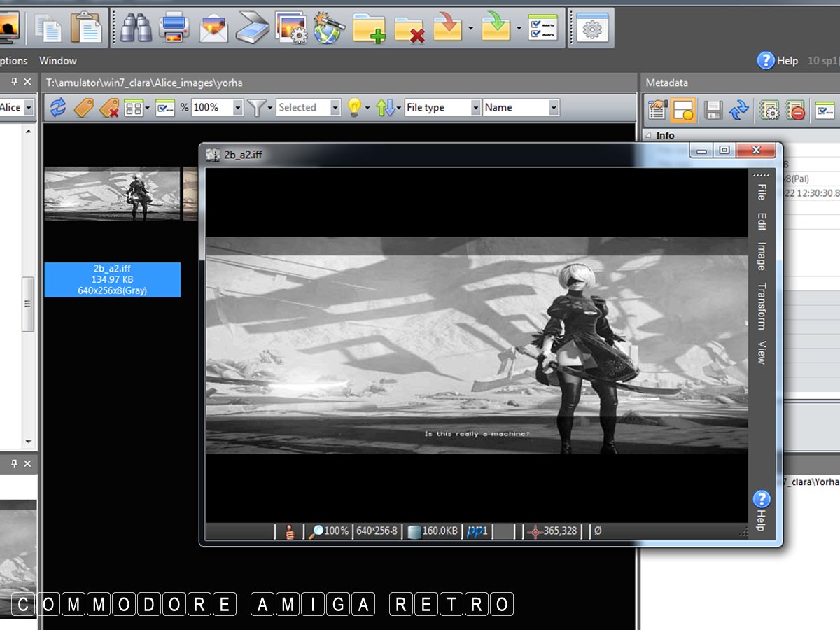Viewport: 840px width, 630px height.
Task: Open the Transform menu in image viewer
Action: coord(762,305)
